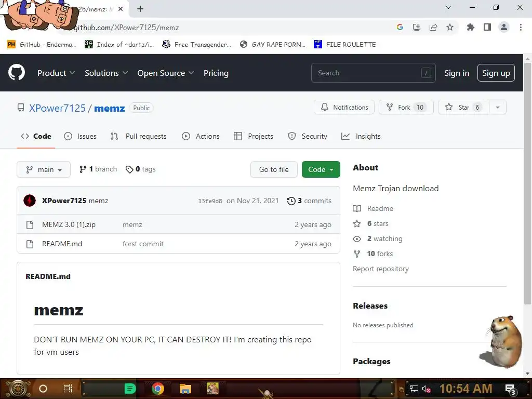Open the MEMZ 3.0 (1).zip file
532x399 pixels.
coord(69,224)
